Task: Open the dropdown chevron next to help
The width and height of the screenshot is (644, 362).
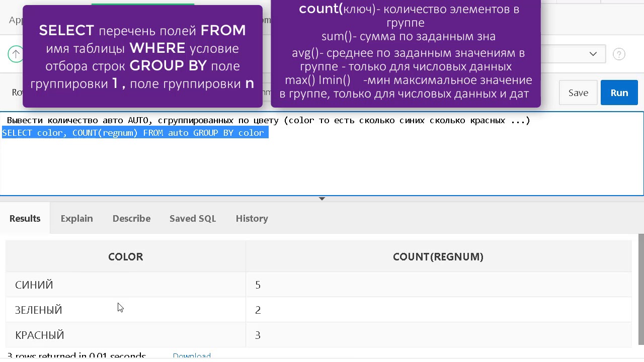Action: click(593, 54)
